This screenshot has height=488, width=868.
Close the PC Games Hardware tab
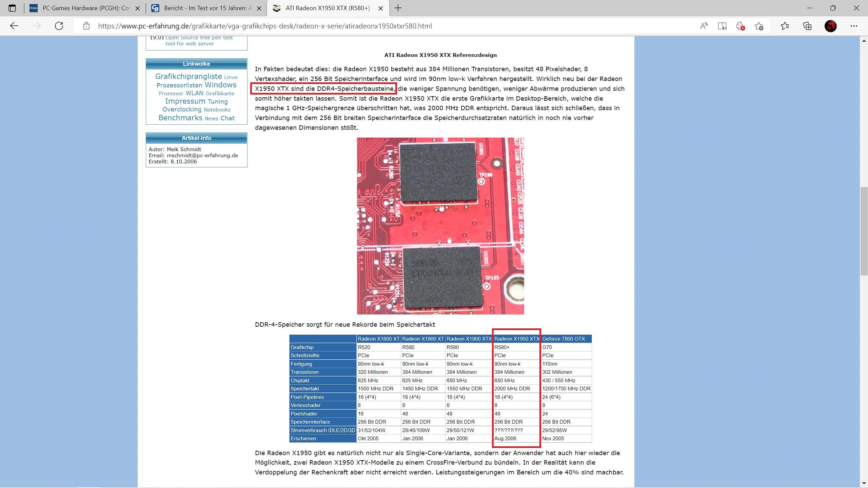click(138, 8)
